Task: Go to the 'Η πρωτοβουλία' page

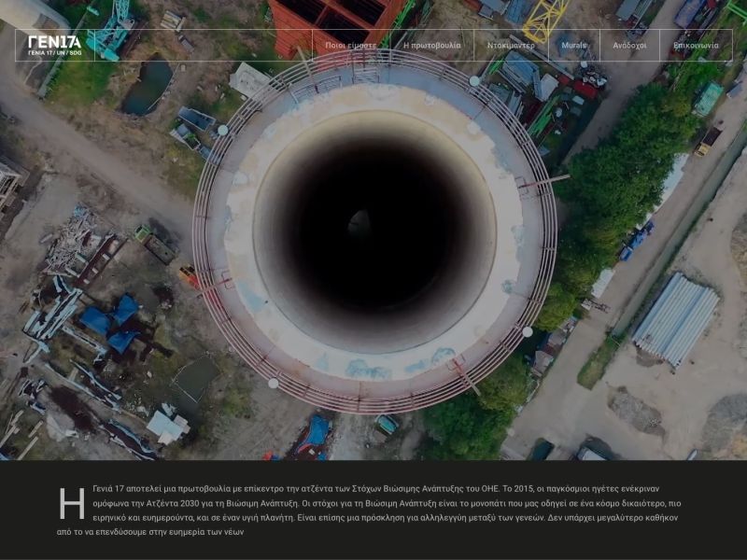Action: tap(431, 45)
